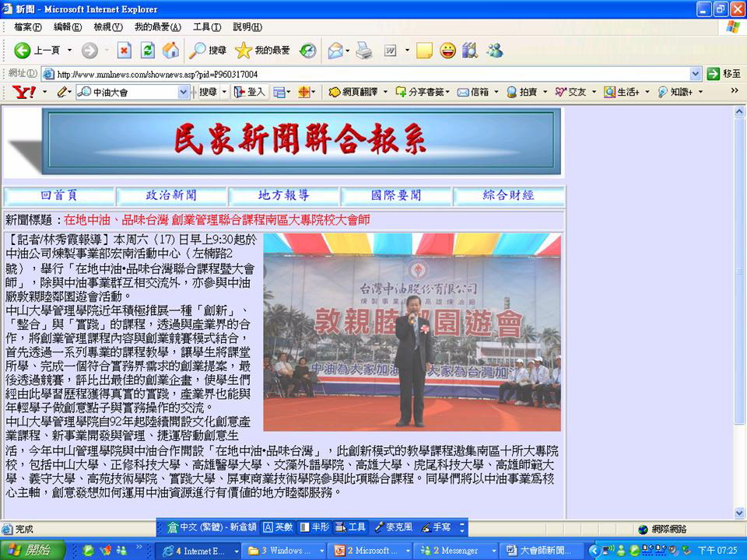Open Yahoo Mail (信箱) button
Screen dimensions: 747x560
[x=474, y=92]
